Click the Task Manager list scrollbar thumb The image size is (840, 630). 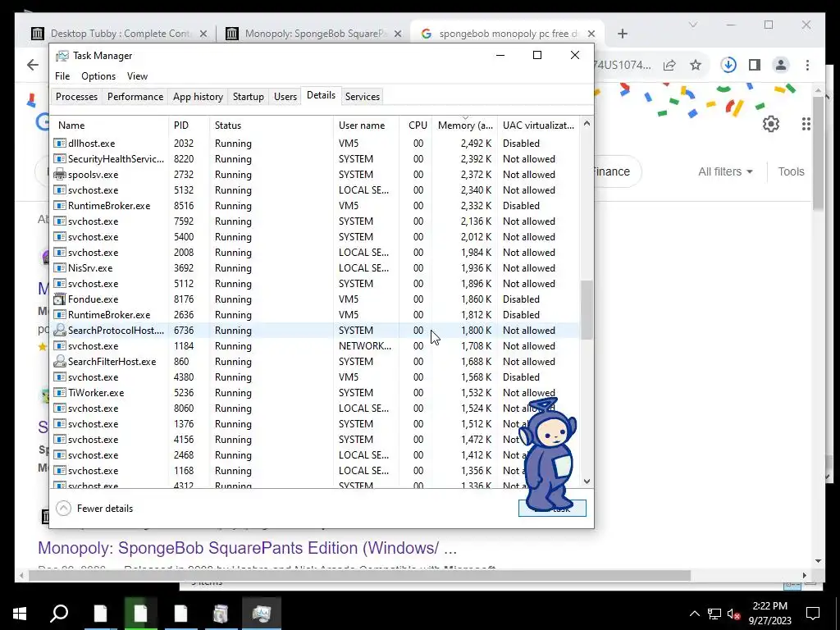click(587, 309)
